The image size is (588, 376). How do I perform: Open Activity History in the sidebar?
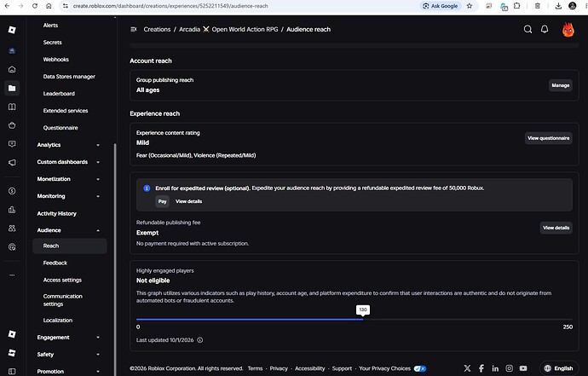[x=56, y=213]
